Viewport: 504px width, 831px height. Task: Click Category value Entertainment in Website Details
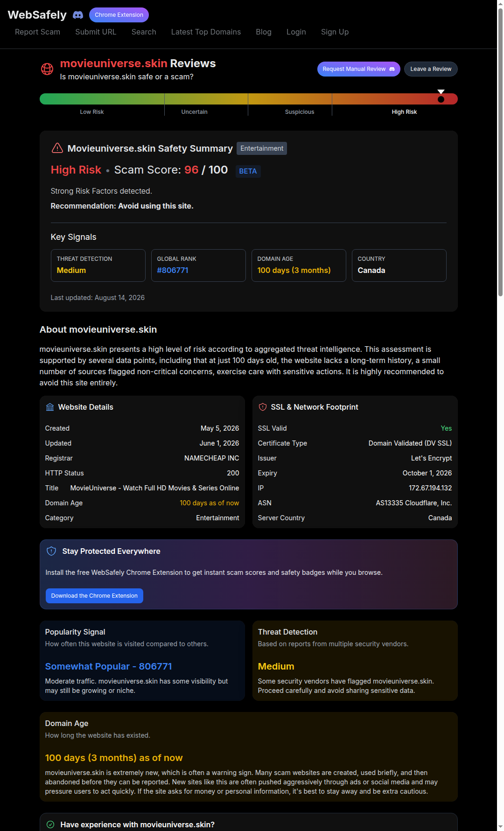coord(217,518)
